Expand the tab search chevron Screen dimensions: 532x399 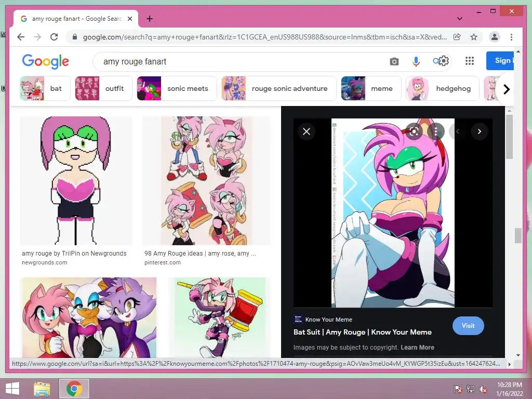coord(460,19)
